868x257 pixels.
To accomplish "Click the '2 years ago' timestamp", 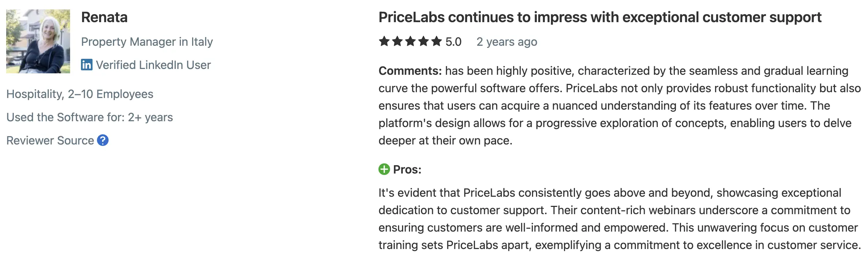I will [507, 42].
